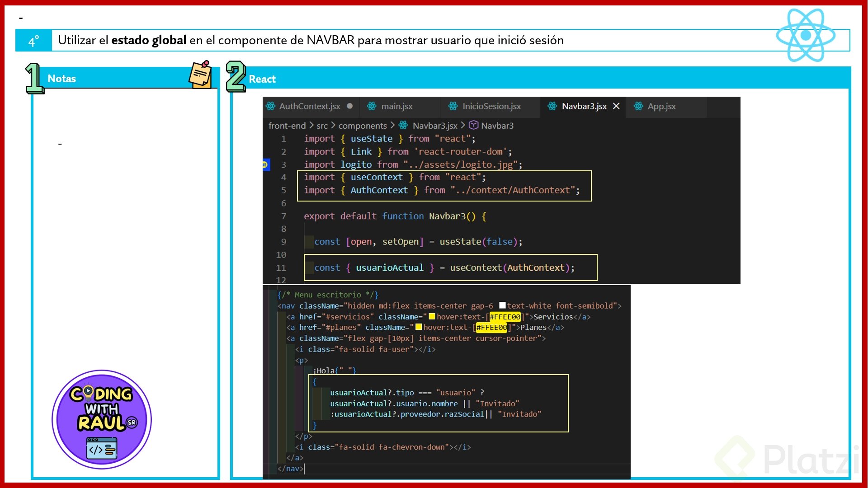Click the React icon on AuthContext.jsx tab
The image size is (868, 488).
coord(270,106)
